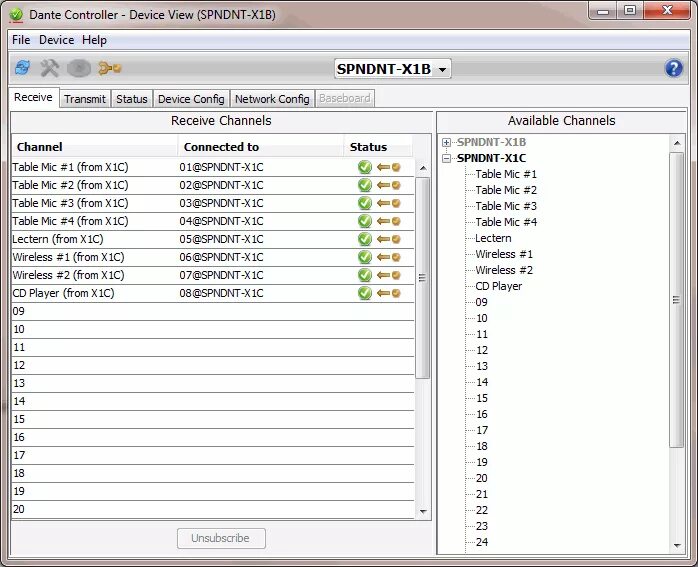698x567 pixels.
Task: Click green status check for Table Mic #1
Action: coord(365,167)
